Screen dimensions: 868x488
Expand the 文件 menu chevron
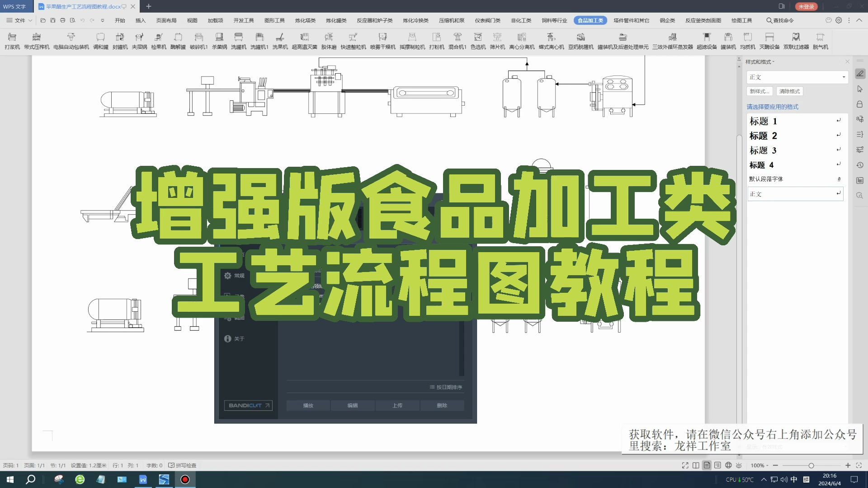click(30, 20)
